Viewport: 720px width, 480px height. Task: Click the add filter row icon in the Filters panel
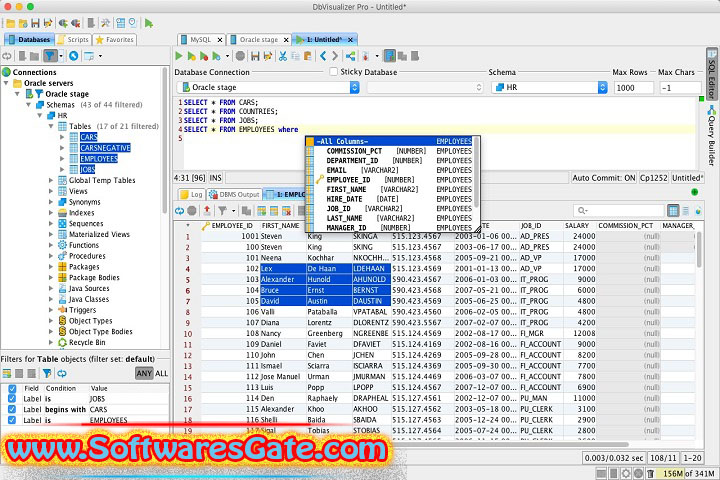7,373
